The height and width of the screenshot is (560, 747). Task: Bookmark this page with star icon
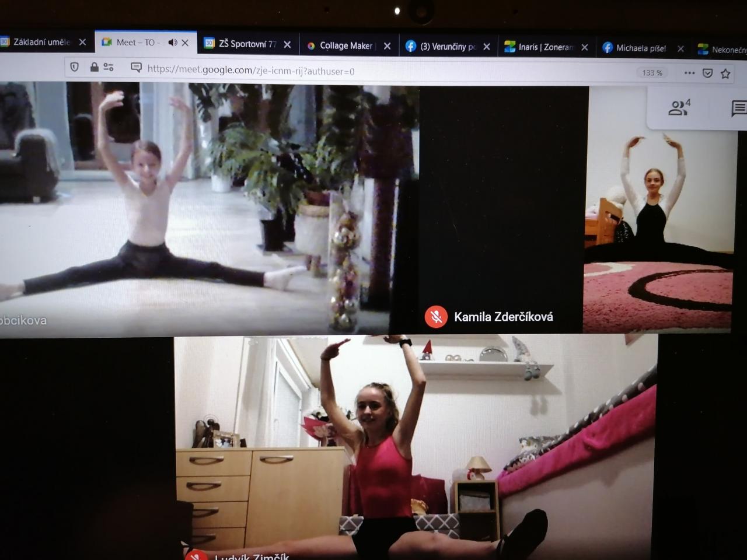pyautogui.click(x=725, y=73)
